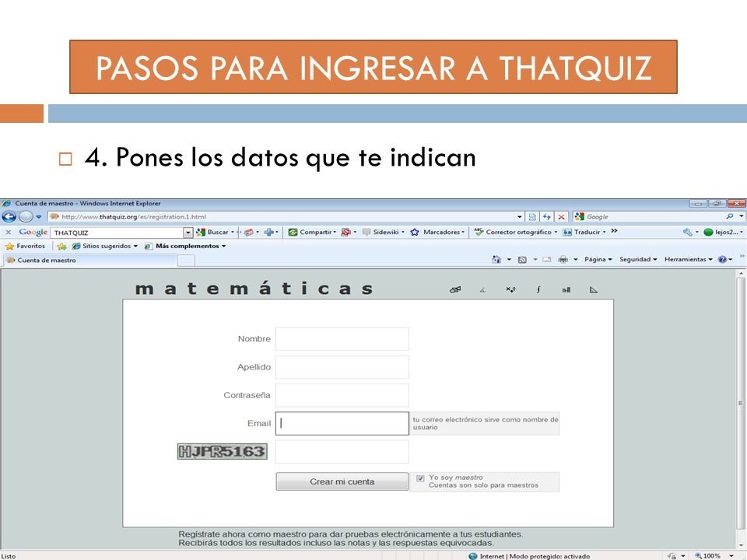Click the blue plus icon on toolbar
The width and height of the screenshot is (747, 560).
[269, 232]
